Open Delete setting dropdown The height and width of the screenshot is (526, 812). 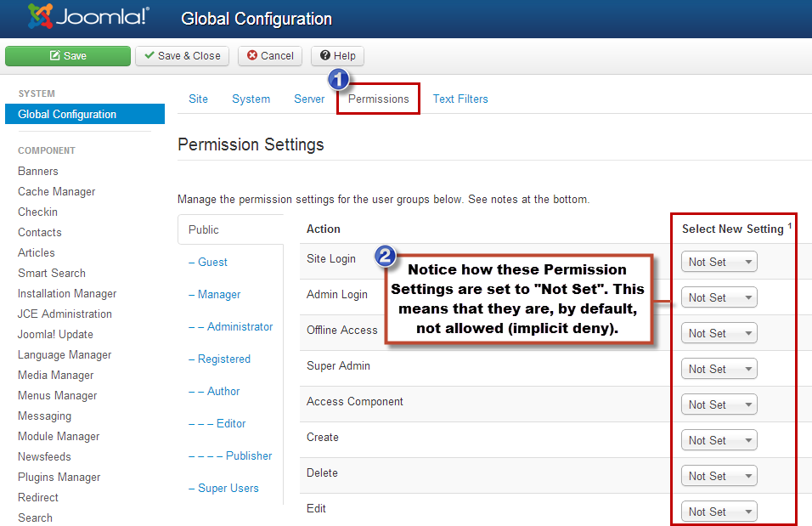click(x=719, y=476)
